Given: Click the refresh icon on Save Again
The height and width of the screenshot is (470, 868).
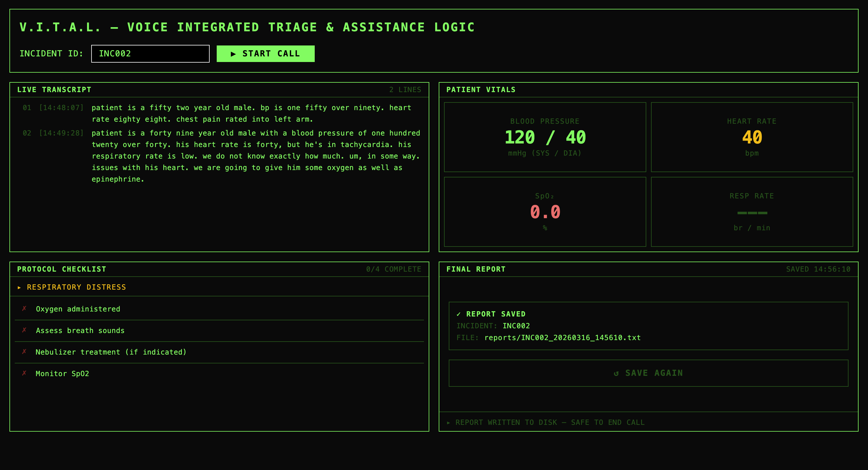Looking at the screenshot, I should [616, 373].
